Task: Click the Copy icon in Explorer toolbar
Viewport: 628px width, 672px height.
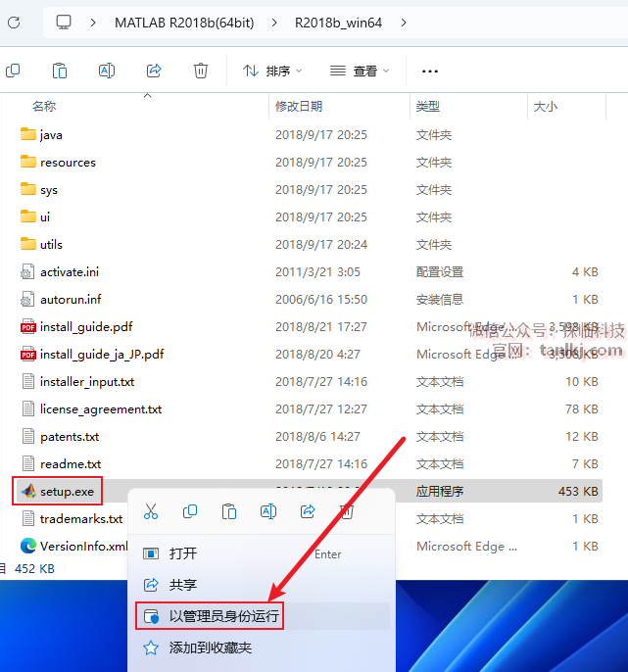Action: 13,71
